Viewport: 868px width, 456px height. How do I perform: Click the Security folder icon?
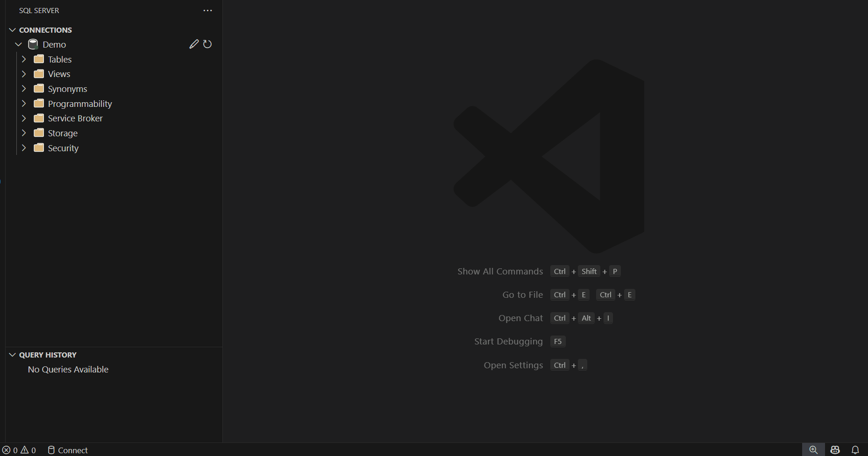(x=39, y=147)
